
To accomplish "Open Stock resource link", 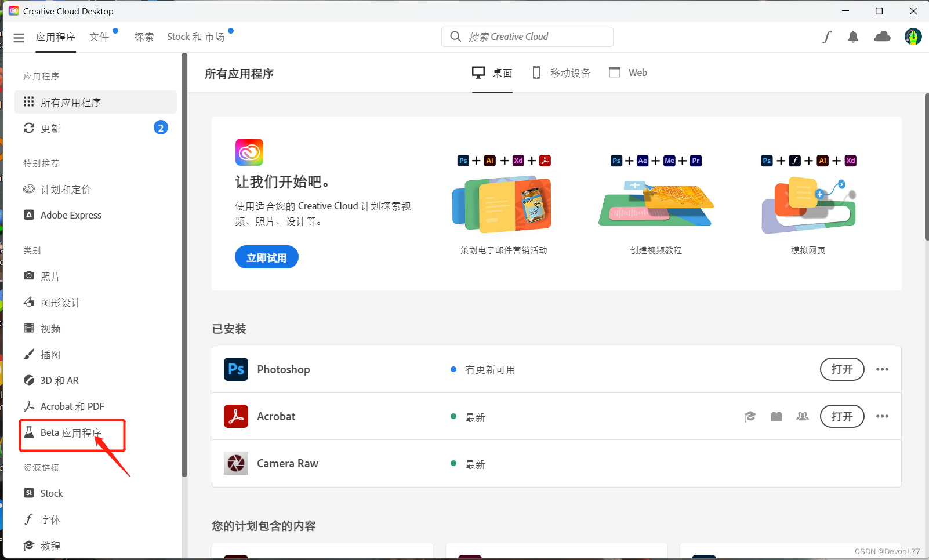I will coord(96,493).
